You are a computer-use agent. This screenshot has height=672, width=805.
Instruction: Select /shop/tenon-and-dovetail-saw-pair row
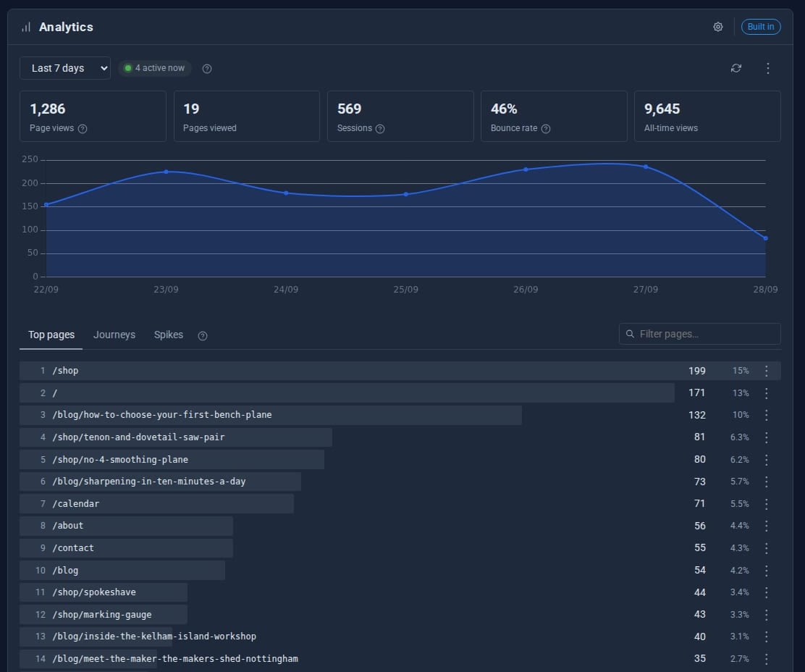(x=400, y=437)
